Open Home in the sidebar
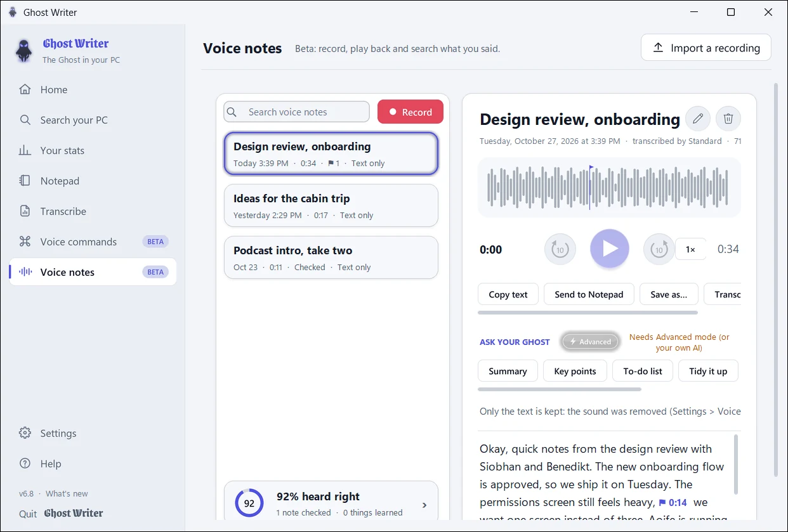This screenshot has height=532, width=788. [93, 89]
